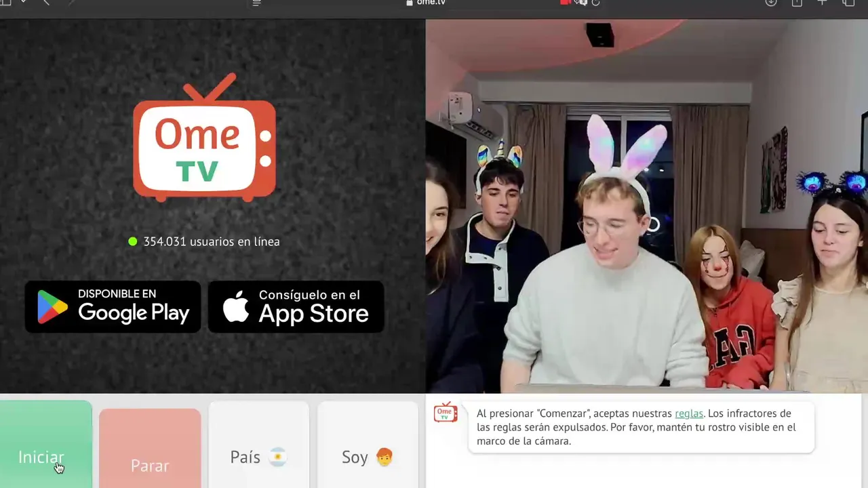Viewport: 868px width, 488px height.
Task: Click the red Parar button
Action: (x=150, y=449)
